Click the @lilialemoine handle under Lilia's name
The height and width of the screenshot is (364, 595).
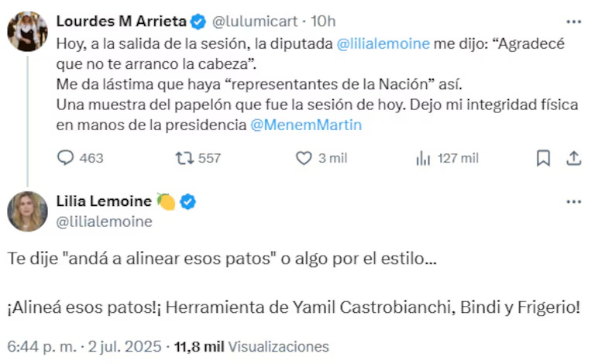click(x=105, y=221)
